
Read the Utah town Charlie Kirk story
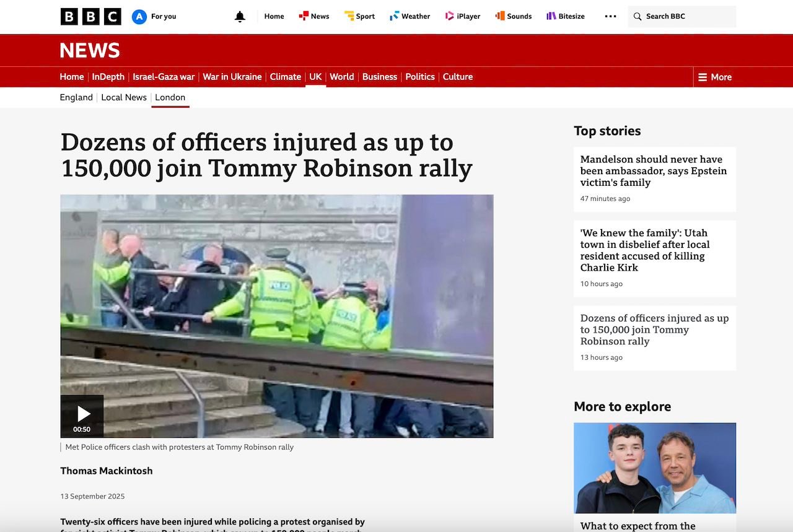pyautogui.click(x=645, y=250)
